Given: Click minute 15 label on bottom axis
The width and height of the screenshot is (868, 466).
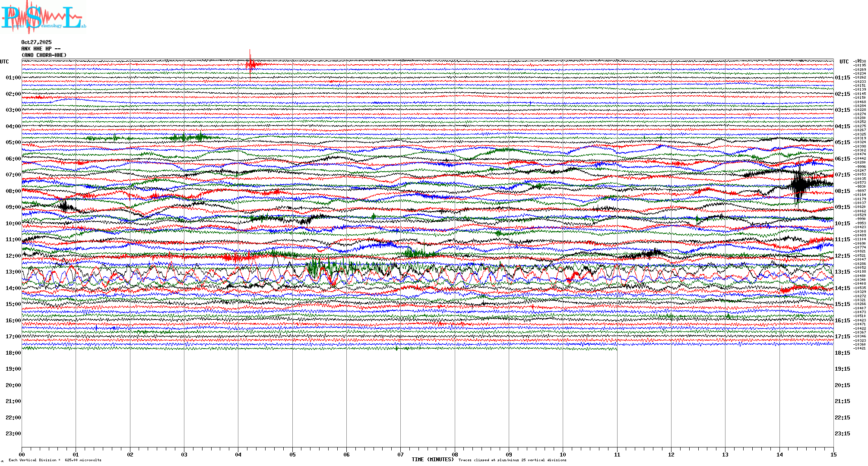Looking at the screenshot, I should pos(833,454).
